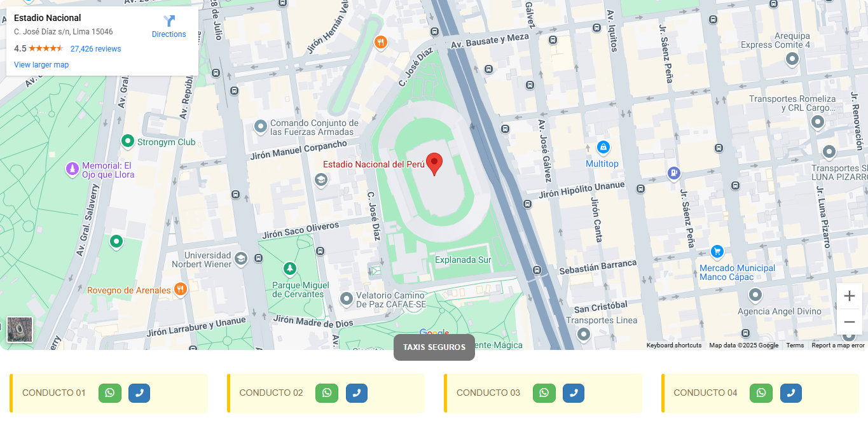Screen dimensions: 868x432
Task: Open Report a map error link
Action: pyautogui.click(x=838, y=345)
